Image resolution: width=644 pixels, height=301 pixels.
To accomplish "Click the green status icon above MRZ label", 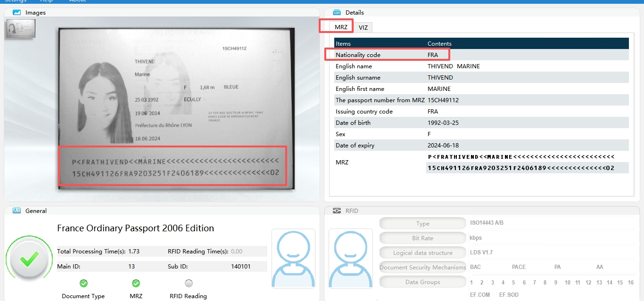I will tap(136, 283).
